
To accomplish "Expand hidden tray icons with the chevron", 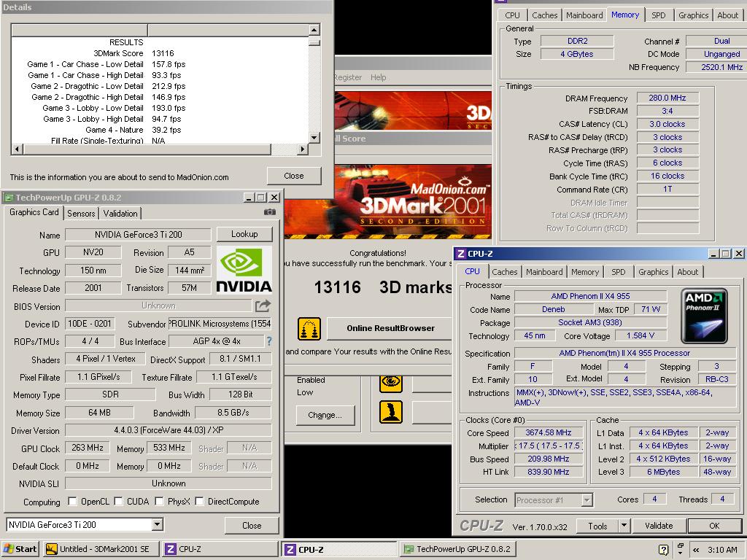I will point(695,550).
